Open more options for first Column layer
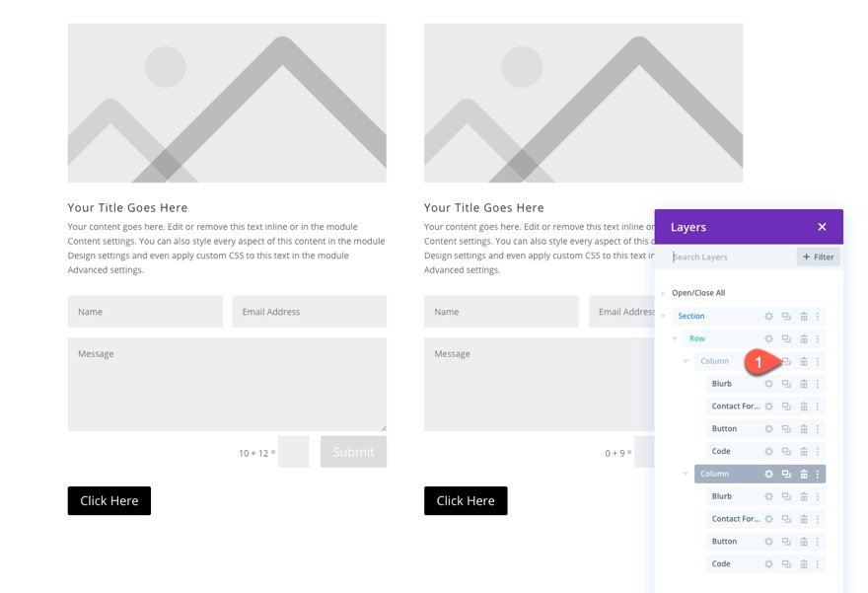Screen dimensions: 868x593 click(x=817, y=361)
